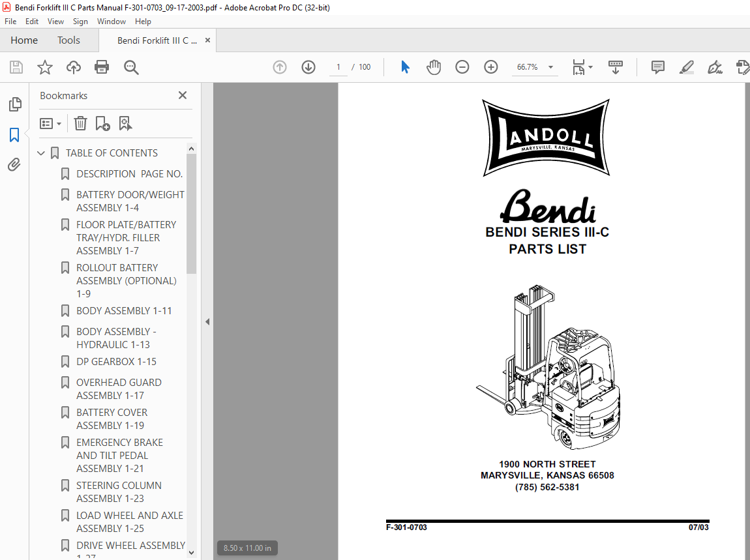750x560 pixels.
Task: Go to previous page arrow
Action: 280,67
